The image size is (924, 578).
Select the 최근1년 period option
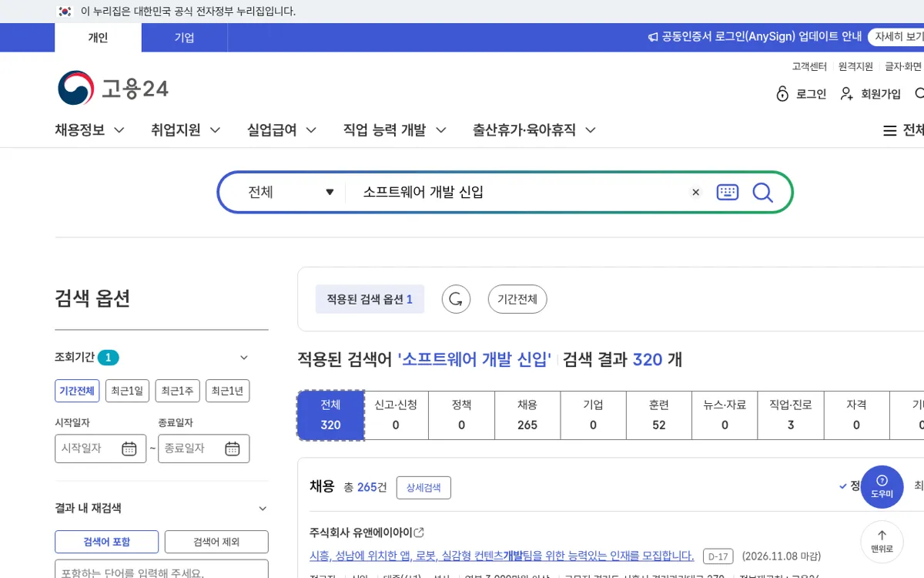227,391
